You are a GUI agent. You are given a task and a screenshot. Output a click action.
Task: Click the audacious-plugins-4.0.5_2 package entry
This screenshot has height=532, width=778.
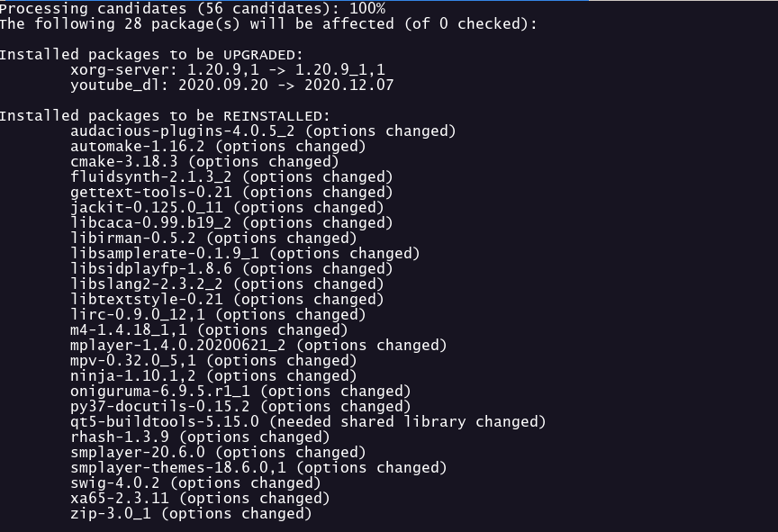(263, 131)
